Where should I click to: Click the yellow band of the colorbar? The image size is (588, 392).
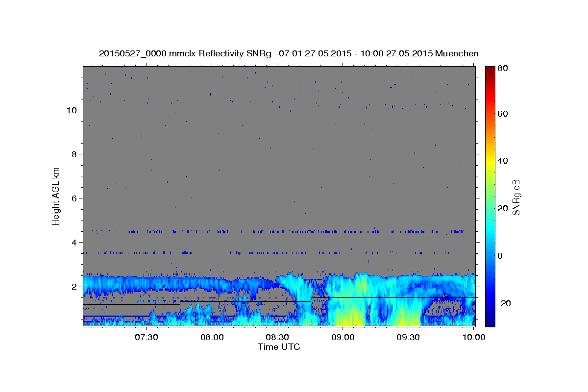[490, 163]
